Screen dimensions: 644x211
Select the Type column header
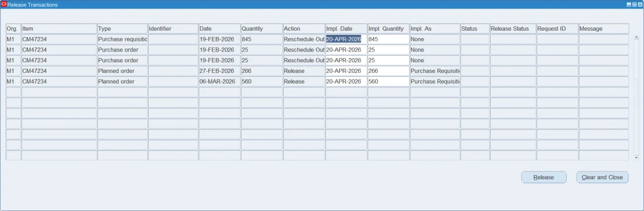pyautogui.click(x=122, y=28)
